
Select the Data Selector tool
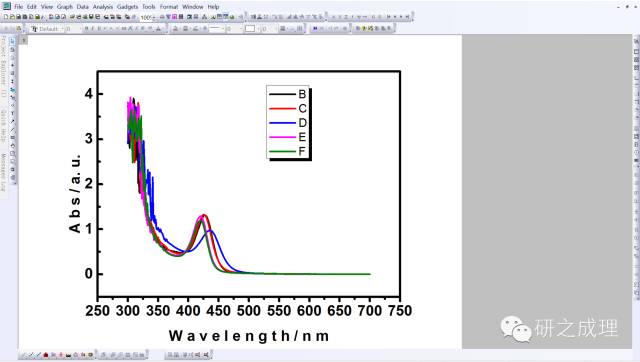pyautogui.click(x=12, y=82)
